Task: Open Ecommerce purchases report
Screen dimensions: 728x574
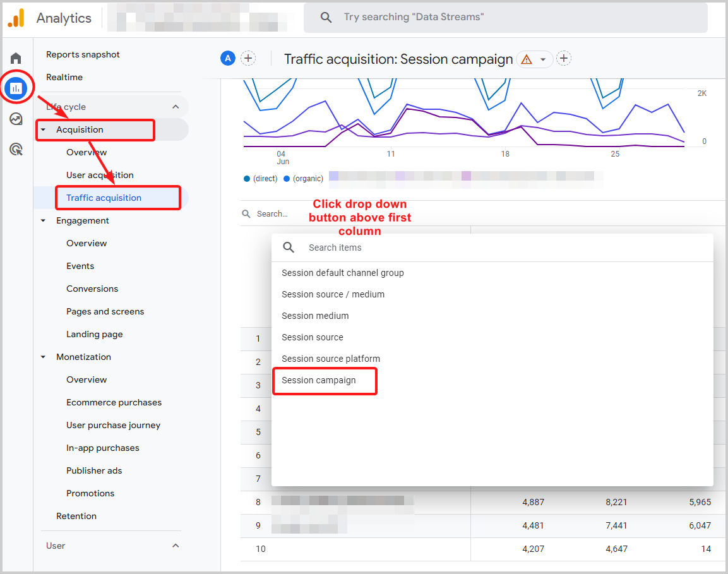Action: tap(114, 403)
